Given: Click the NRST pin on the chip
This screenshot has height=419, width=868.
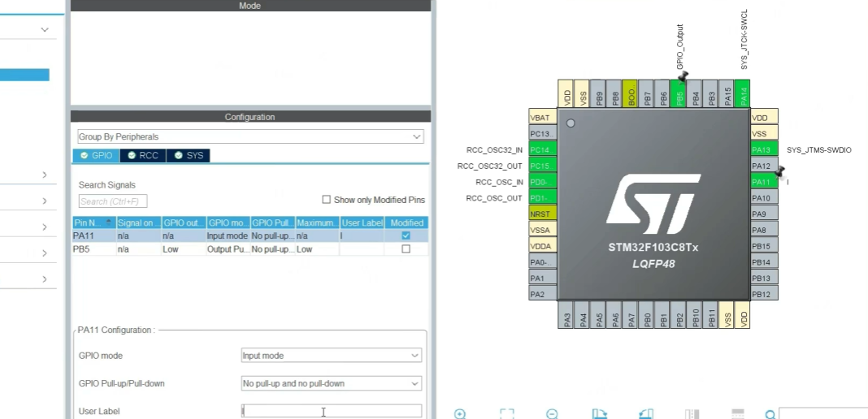Looking at the screenshot, I should coord(543,214).
